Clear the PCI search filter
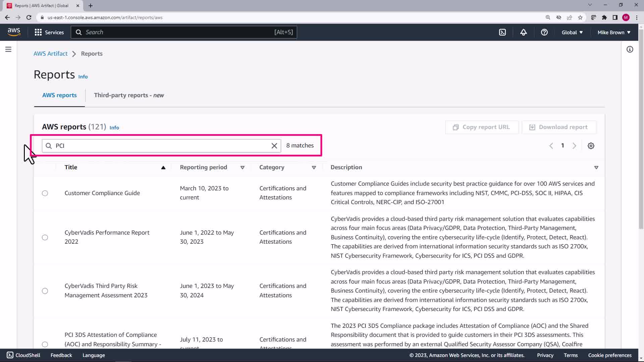The height and width of the screenshot is (362, 644). (x=274, y=146)
